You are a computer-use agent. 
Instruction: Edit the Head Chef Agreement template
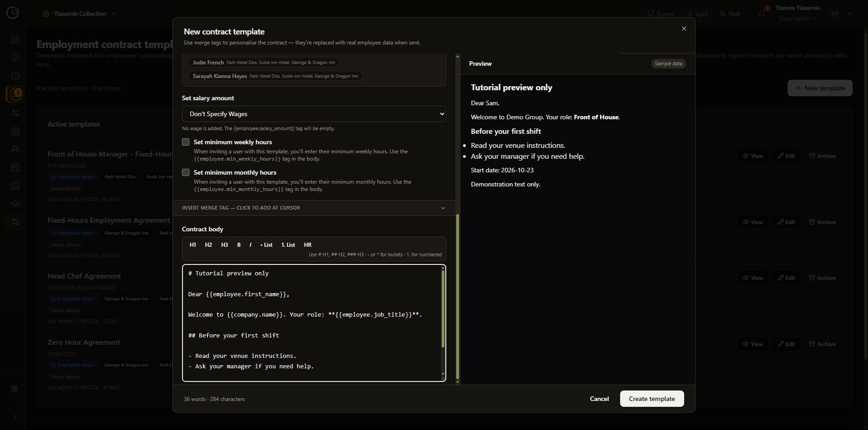(786, 278)
